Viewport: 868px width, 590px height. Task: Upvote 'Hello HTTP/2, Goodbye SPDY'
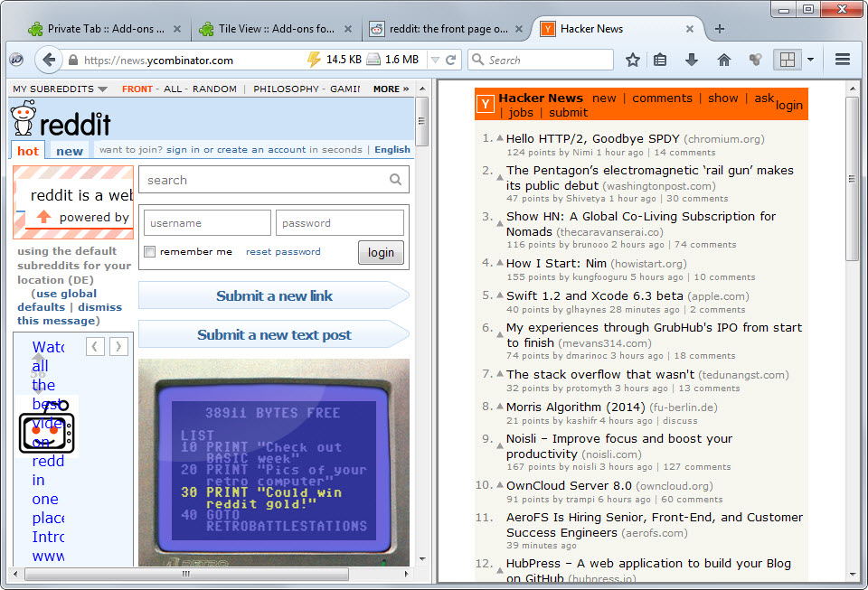[499, 138]
